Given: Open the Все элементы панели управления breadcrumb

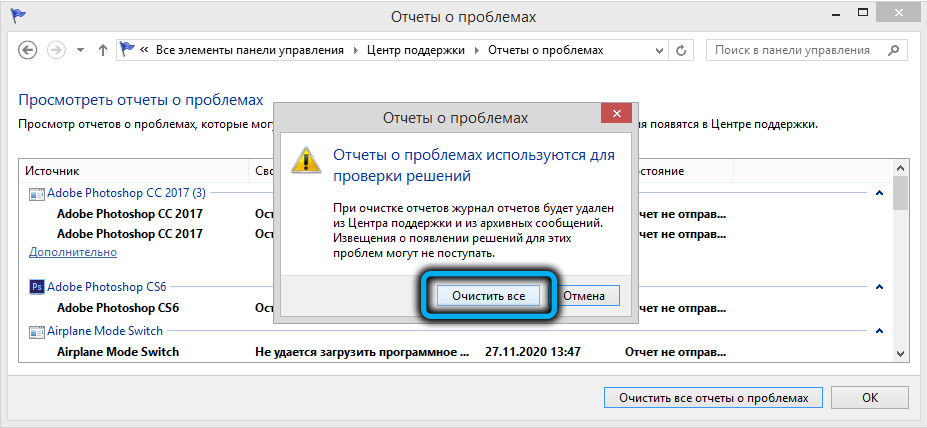Looking at the screenshot, I should click(x=251, y=50).
